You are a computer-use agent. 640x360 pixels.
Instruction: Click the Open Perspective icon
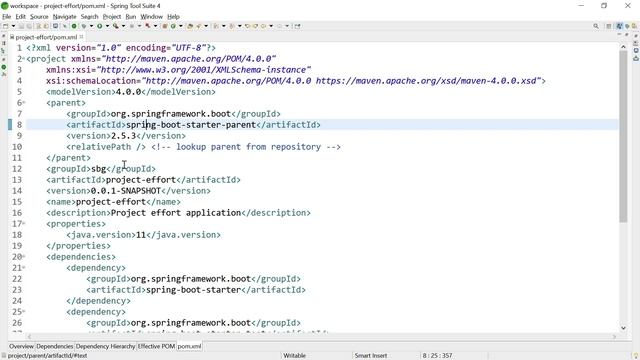click(x=609, y=26)
